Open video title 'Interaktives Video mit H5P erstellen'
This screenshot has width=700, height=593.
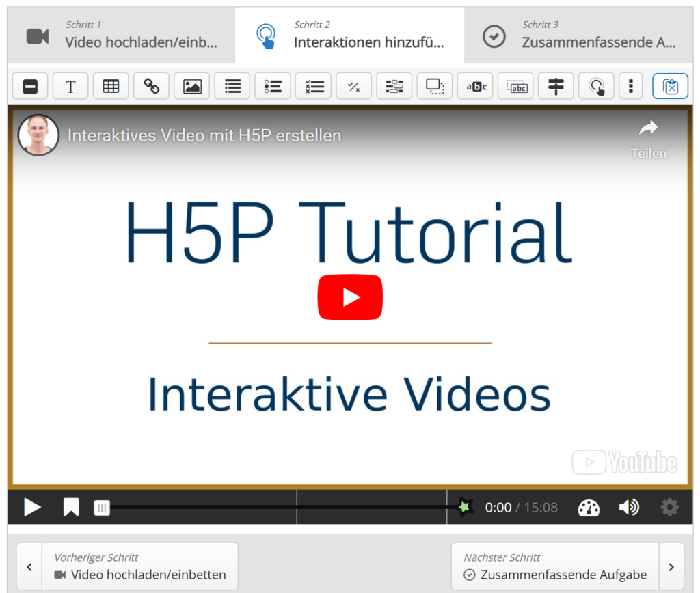pos(204,136)
